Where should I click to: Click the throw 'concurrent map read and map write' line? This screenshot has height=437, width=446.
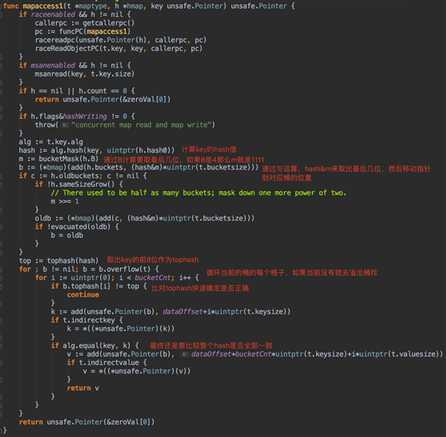tap(125, 125)
